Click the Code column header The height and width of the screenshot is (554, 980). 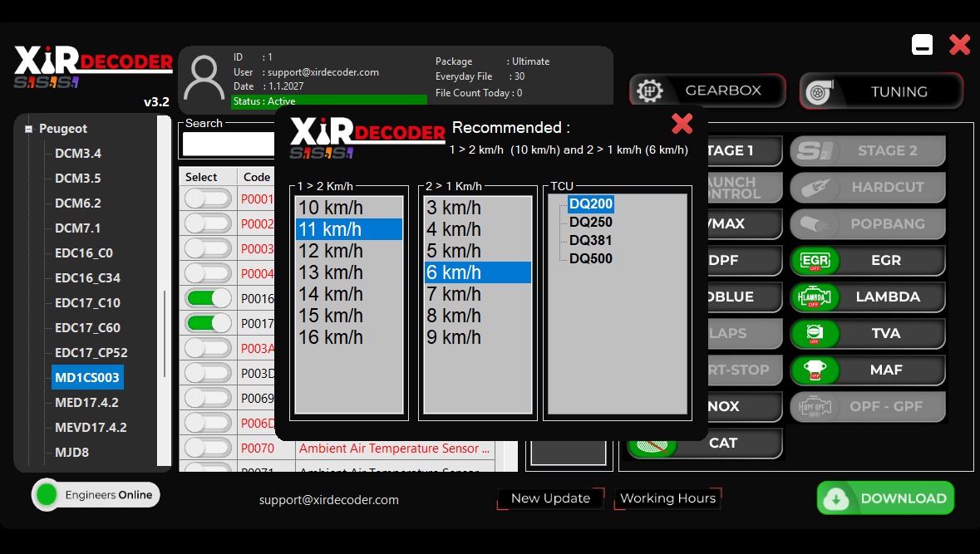pyautogui.click(x=256, y=177)
